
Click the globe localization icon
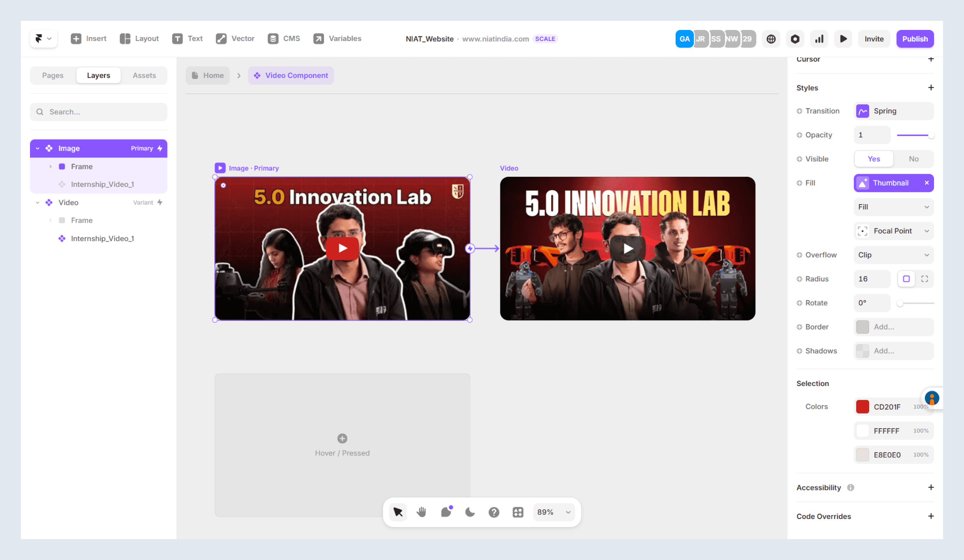(771, 39)
